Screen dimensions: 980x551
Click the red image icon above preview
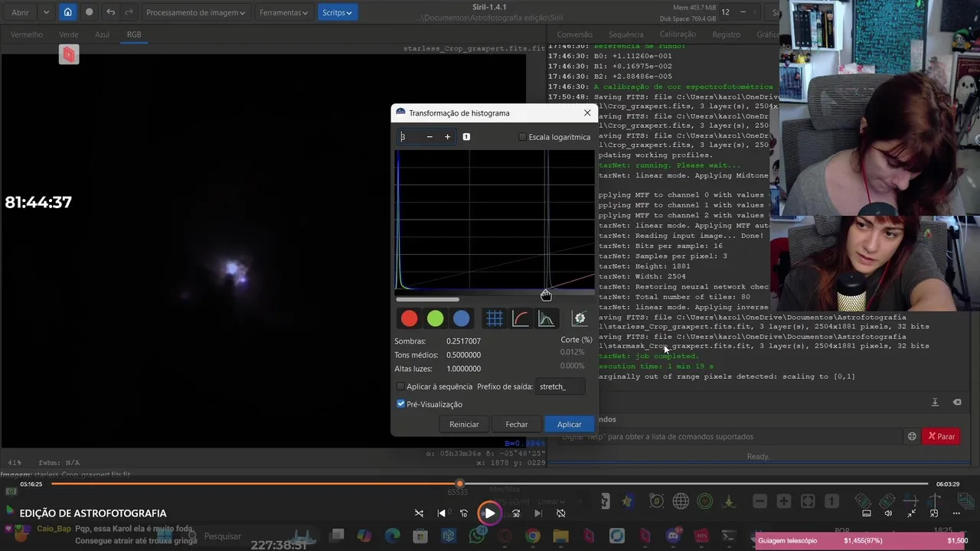[69, 54]
